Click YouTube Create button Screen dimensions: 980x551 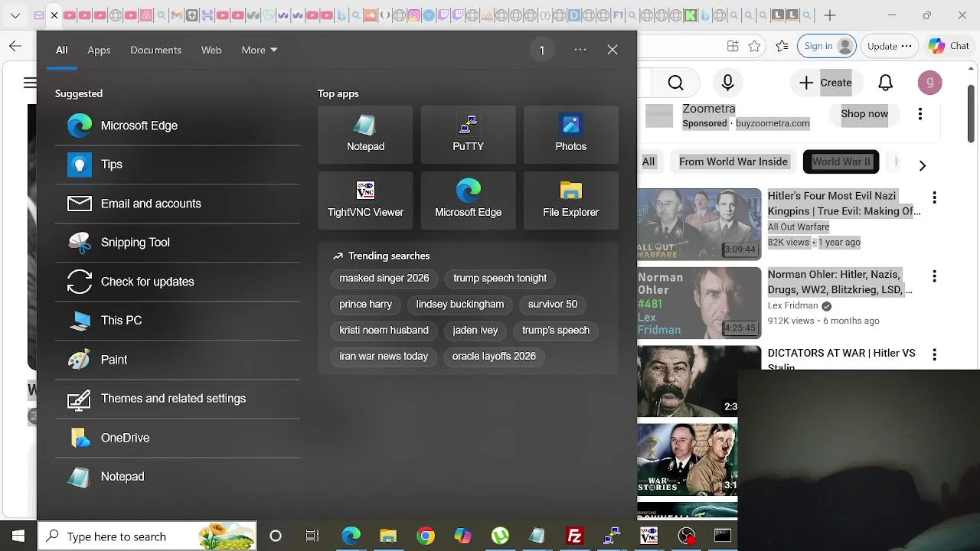tap(825, 83)
